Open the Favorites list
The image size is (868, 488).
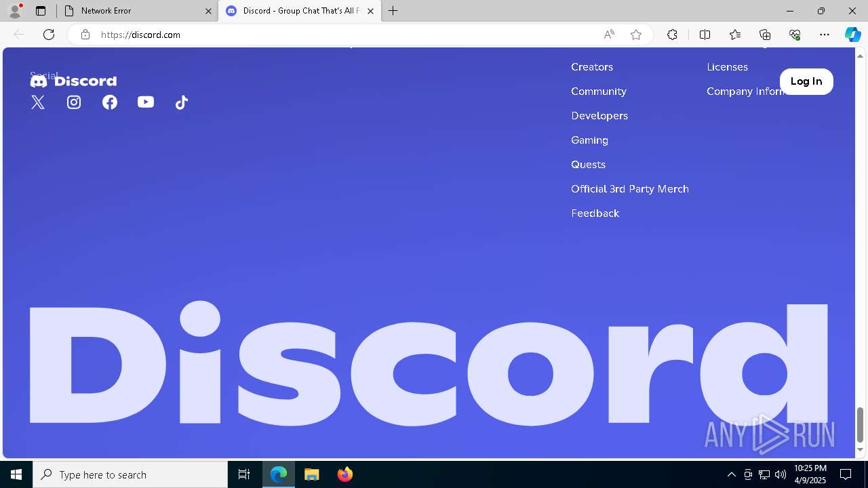click(735, 35)
